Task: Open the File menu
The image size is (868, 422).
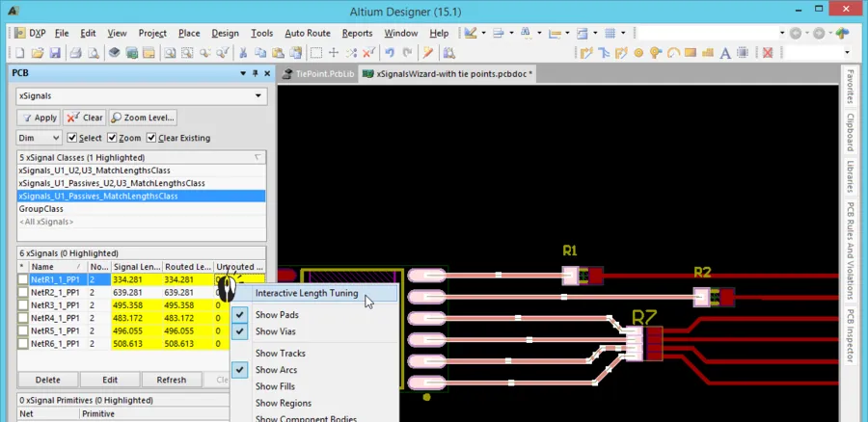Action: pyautogui.click(x=62, y=33)
